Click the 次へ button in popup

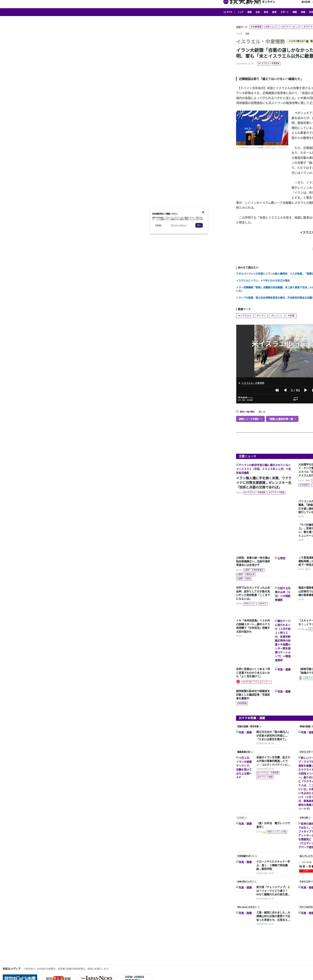199,225
